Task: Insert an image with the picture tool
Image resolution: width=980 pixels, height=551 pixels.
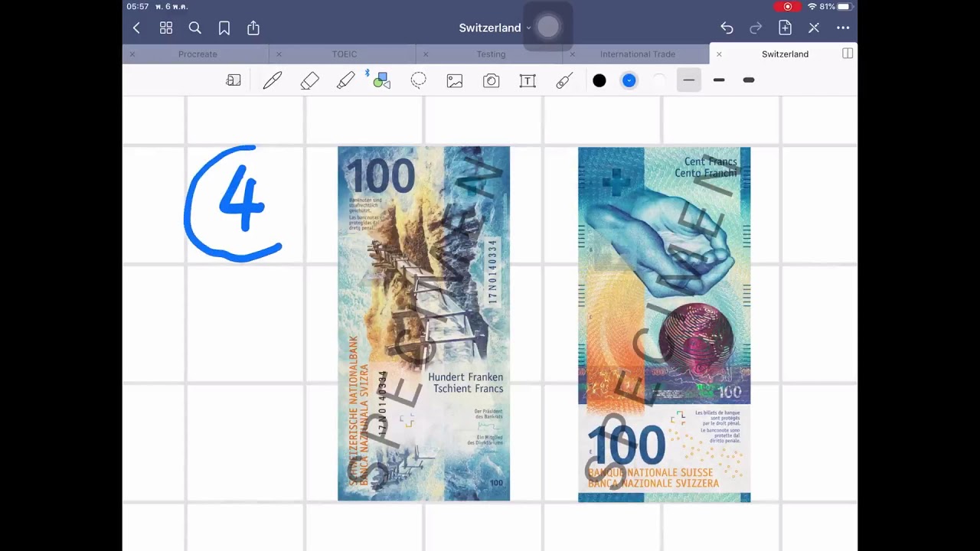Action: click(455, 80)
